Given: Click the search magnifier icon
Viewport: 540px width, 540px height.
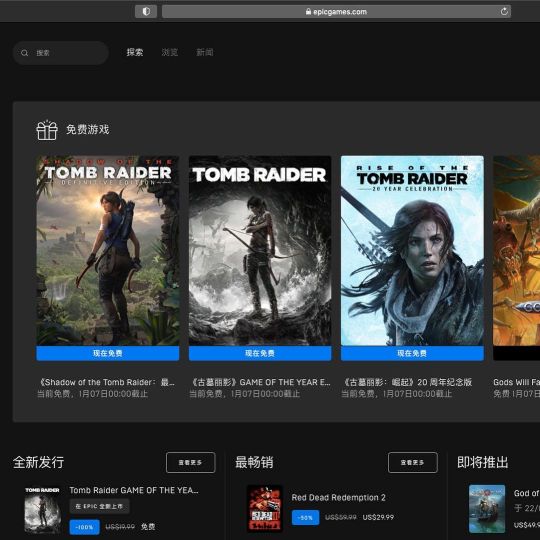Looking at the screenshot, I should click(24, 53).
